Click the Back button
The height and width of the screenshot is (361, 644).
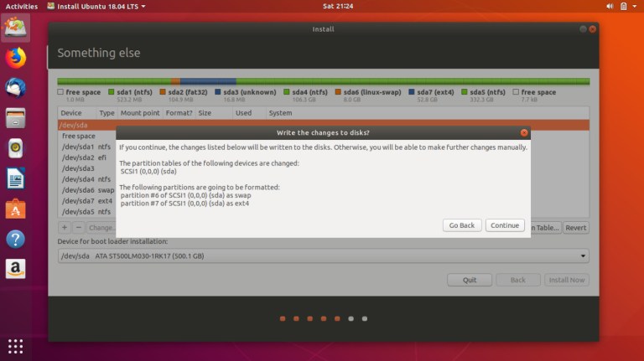click(518, 280)
